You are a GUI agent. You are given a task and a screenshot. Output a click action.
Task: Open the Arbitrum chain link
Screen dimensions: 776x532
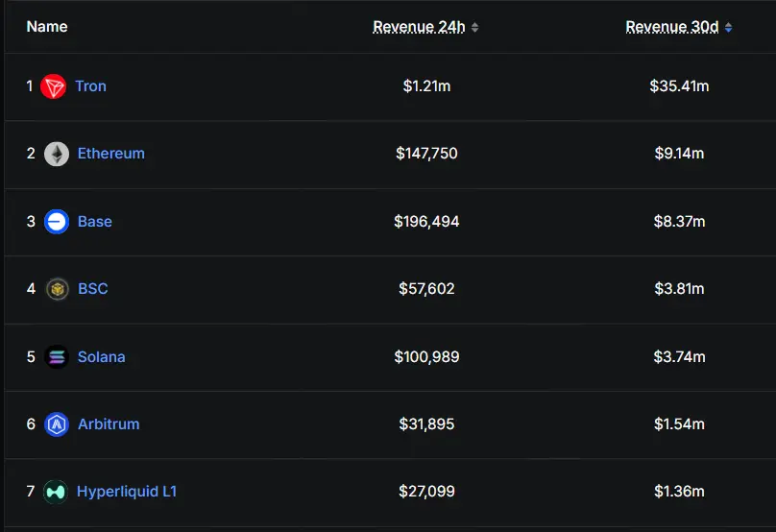coord(109,424)
